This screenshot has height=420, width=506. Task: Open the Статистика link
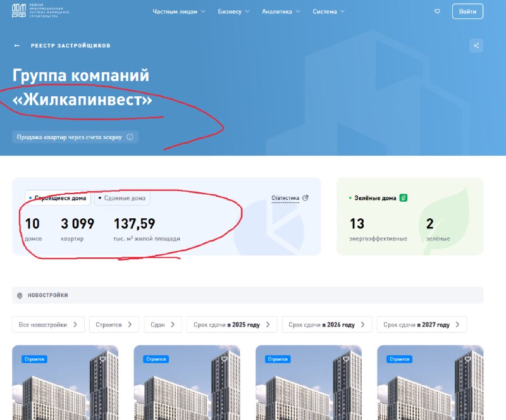[285, 198]
